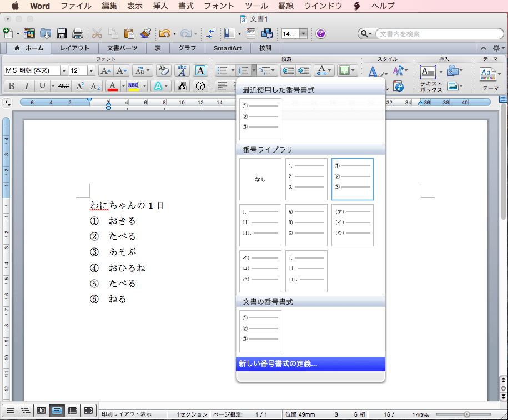Click the Save document floppy icon
Screen dimensions: 508x420
[62, 33]
